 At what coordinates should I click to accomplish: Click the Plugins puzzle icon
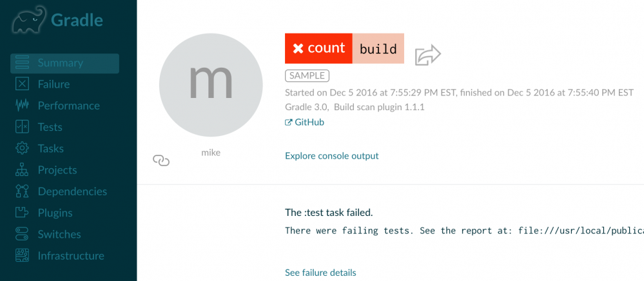tap(23, 213)
